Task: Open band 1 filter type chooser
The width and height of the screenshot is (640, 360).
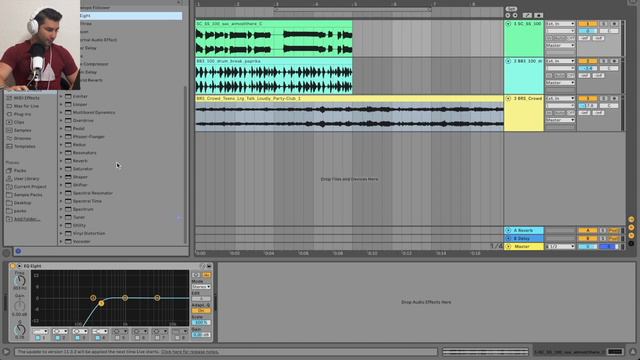Action: [x=40, y=331]
